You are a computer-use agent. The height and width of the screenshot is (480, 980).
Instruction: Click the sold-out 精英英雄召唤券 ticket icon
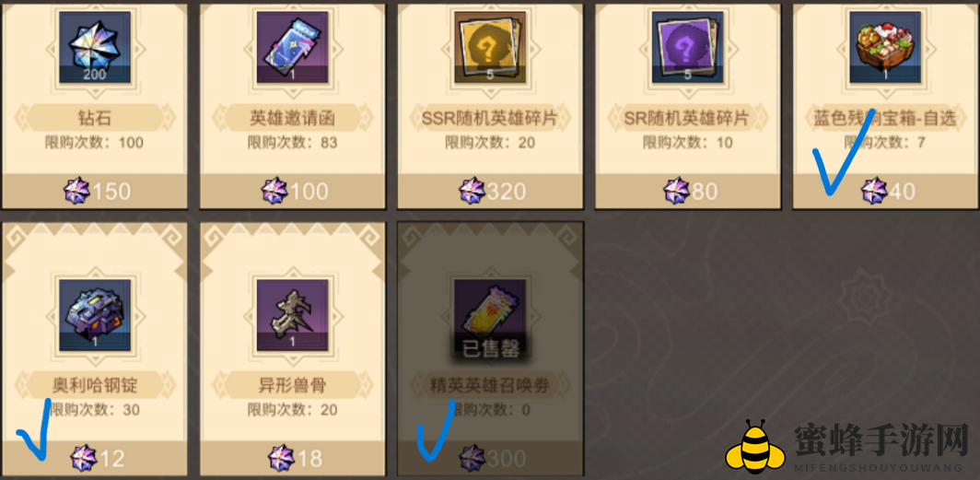(x=490, y=315)
